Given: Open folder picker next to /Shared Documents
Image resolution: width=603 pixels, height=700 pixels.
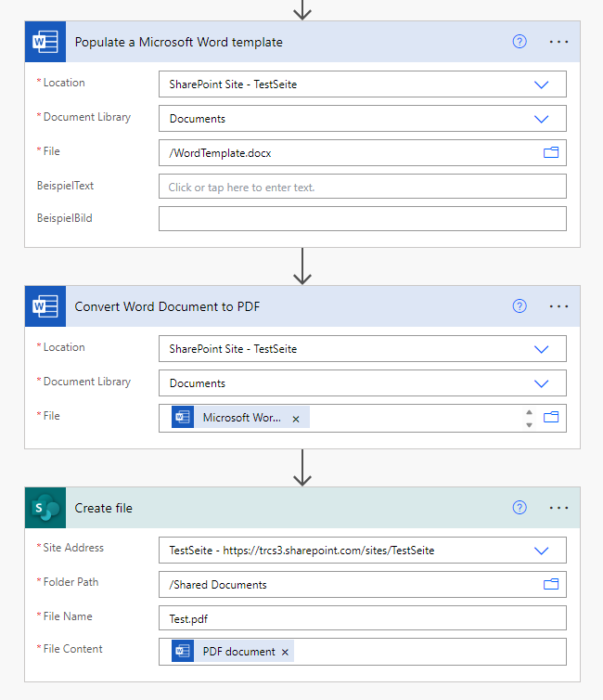Looking at the screenshot, I should (x=551, y=584).
